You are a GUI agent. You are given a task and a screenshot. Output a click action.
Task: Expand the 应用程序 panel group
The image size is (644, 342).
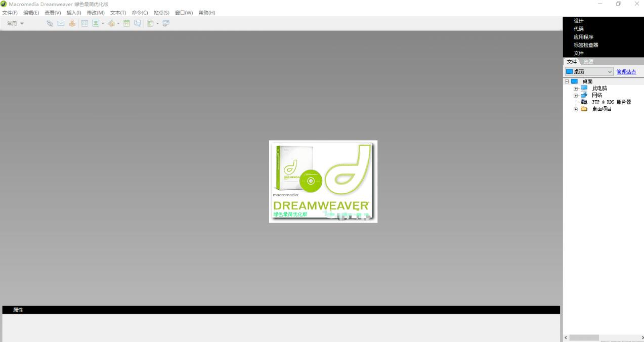pos(583,37)
